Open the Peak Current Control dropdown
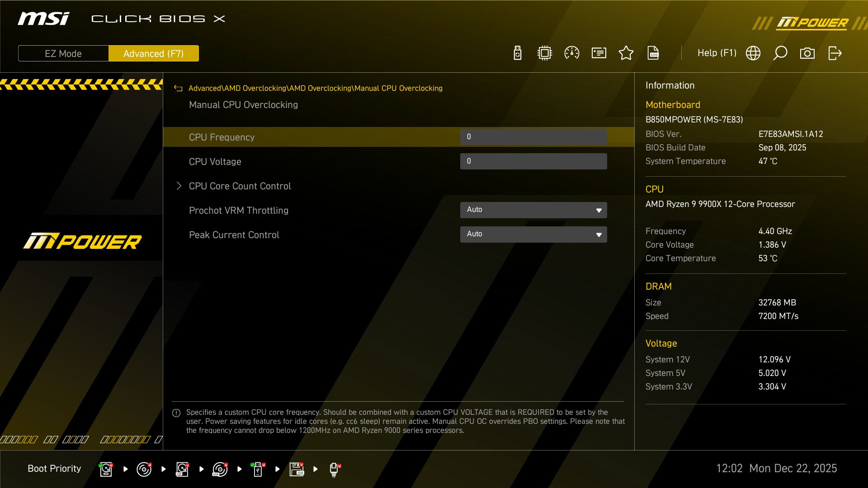Screen dimensions: 868x488 point(533,234)
